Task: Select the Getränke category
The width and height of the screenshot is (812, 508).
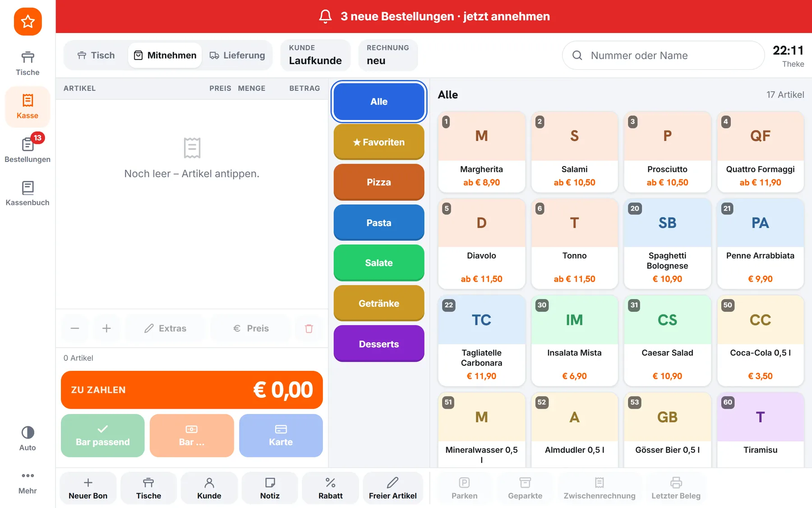Action: (379, 303)
